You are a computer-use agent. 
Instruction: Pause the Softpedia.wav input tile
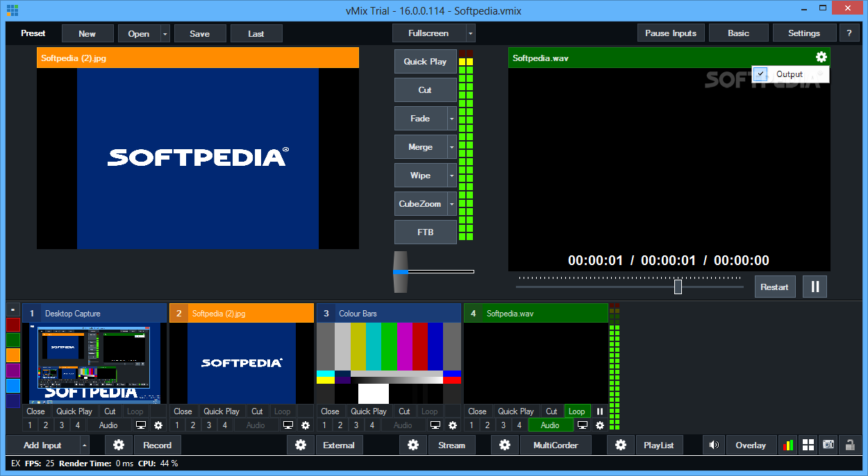[x=600, y=411]
